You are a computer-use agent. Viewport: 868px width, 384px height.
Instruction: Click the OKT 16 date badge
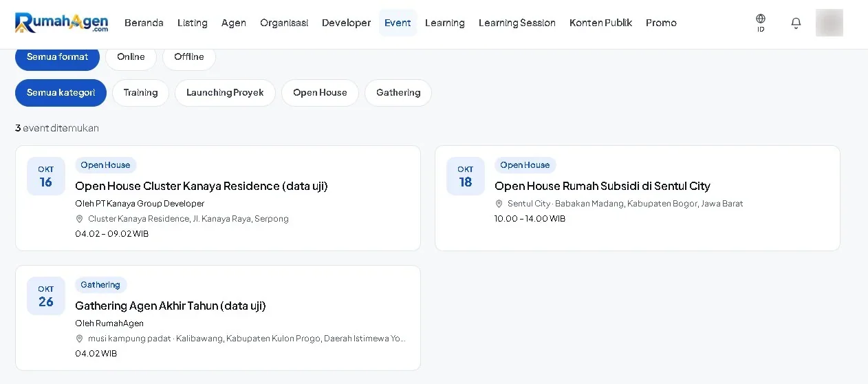[x=46, y=176]
